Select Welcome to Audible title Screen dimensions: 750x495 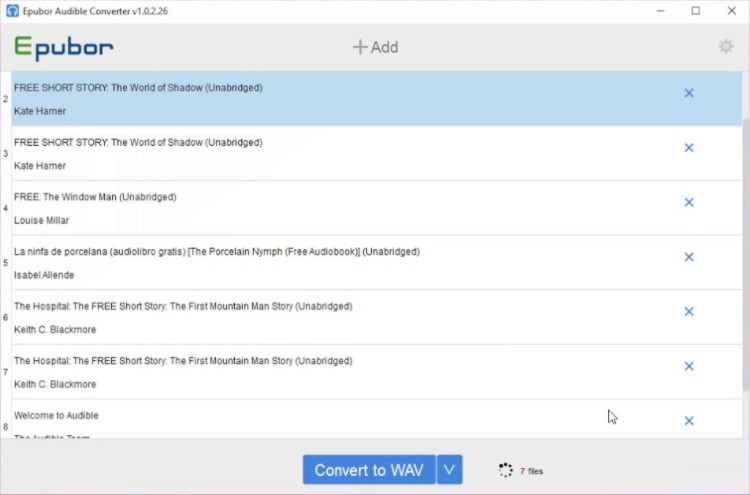click(56, 415)
